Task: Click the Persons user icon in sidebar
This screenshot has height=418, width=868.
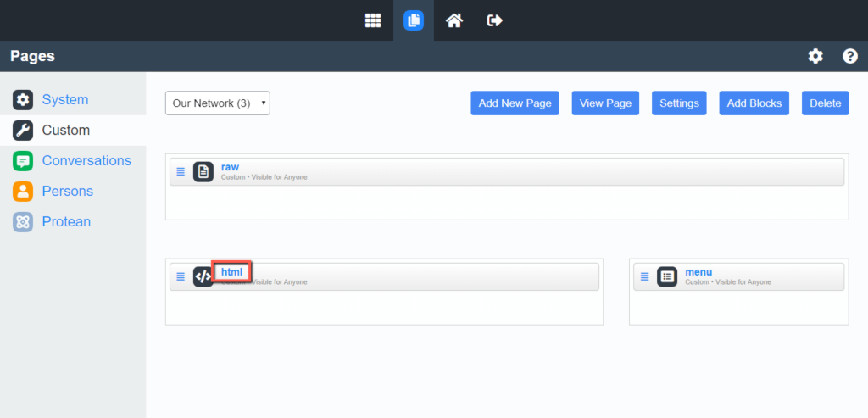Action: pyautogui.click(x=23, y=192)
